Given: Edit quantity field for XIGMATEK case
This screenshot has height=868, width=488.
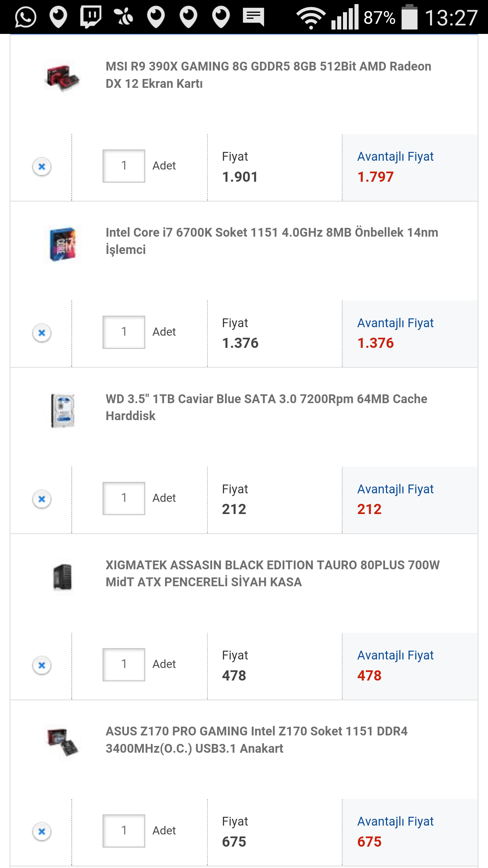Looking at the screenshot, I should click(x=124, y=664).
